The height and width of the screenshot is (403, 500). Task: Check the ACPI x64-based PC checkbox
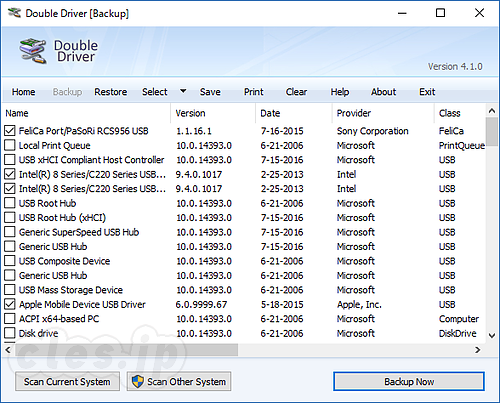click(x=10, y=319)
